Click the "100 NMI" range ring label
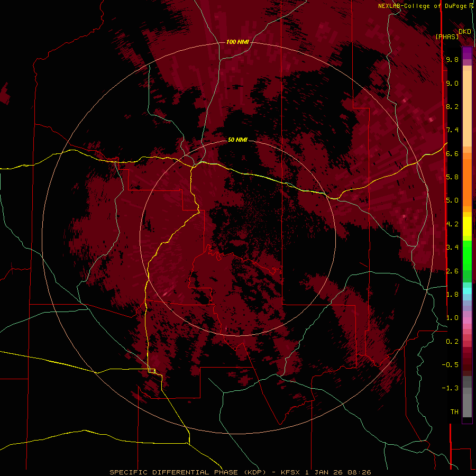The image size is (476, 476). pos(237,42)
